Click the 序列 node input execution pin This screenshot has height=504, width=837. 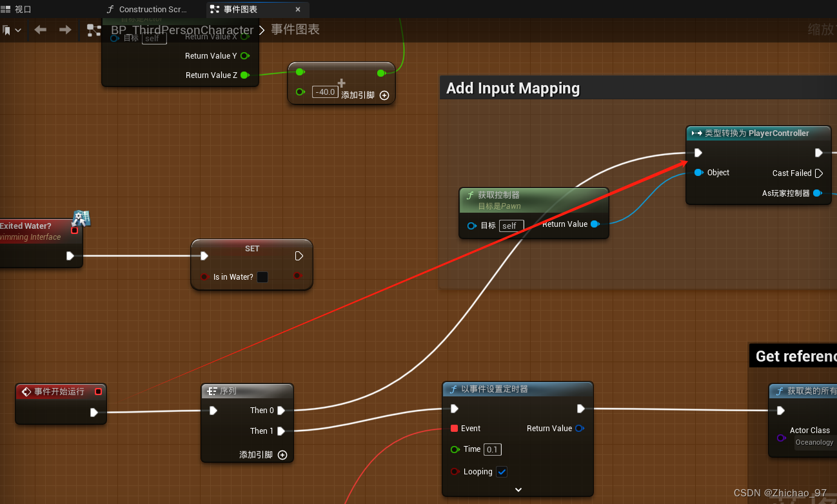click(213, 411)
